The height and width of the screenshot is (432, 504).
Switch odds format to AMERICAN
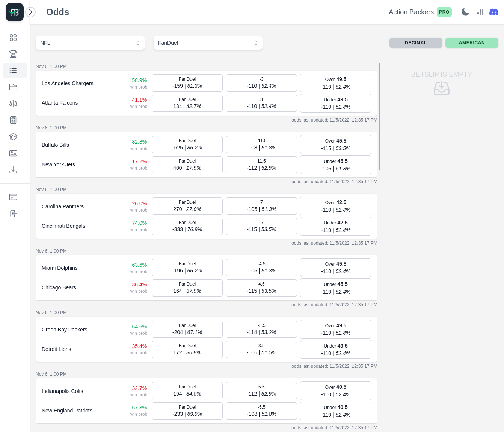click(x=472, y=43)
